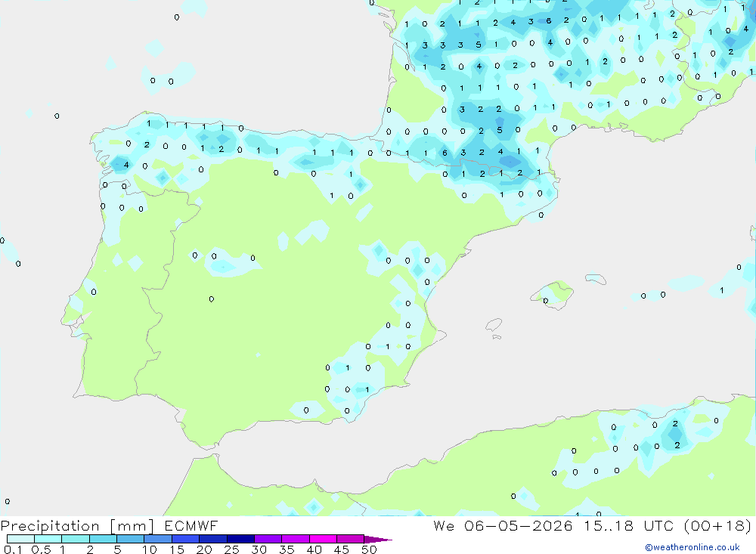The image size is (756, 554).
Task: Click the '15..18 UTC' time label
Action: point(628,525)
